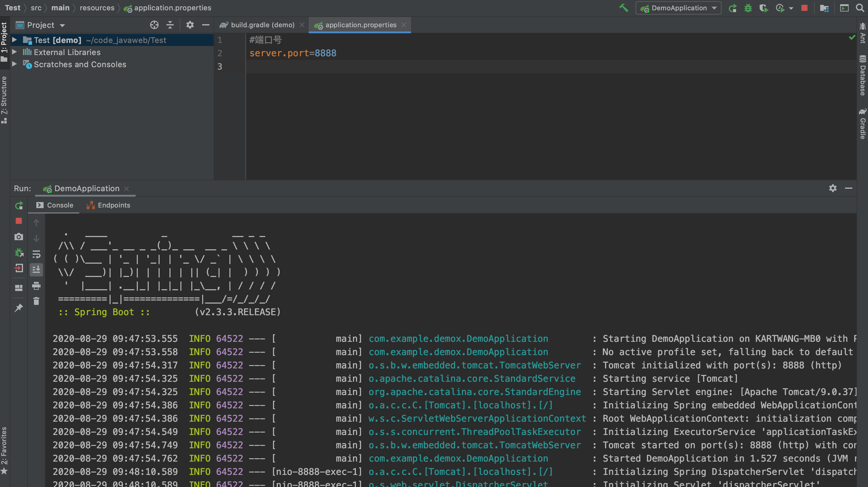Viewport: 868px width, 487px height.
Task: Click resources breadcrumb in navigation bar
Action: [97, 8]
